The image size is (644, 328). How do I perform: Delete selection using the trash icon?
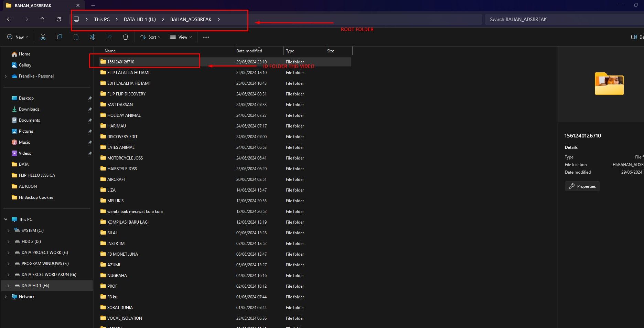tap(126, 37)
